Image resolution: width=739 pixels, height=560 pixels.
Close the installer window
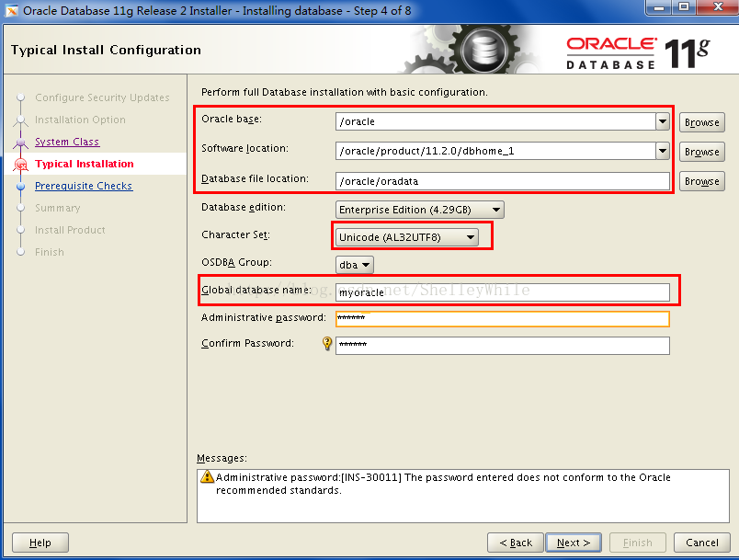pos(718,7)
